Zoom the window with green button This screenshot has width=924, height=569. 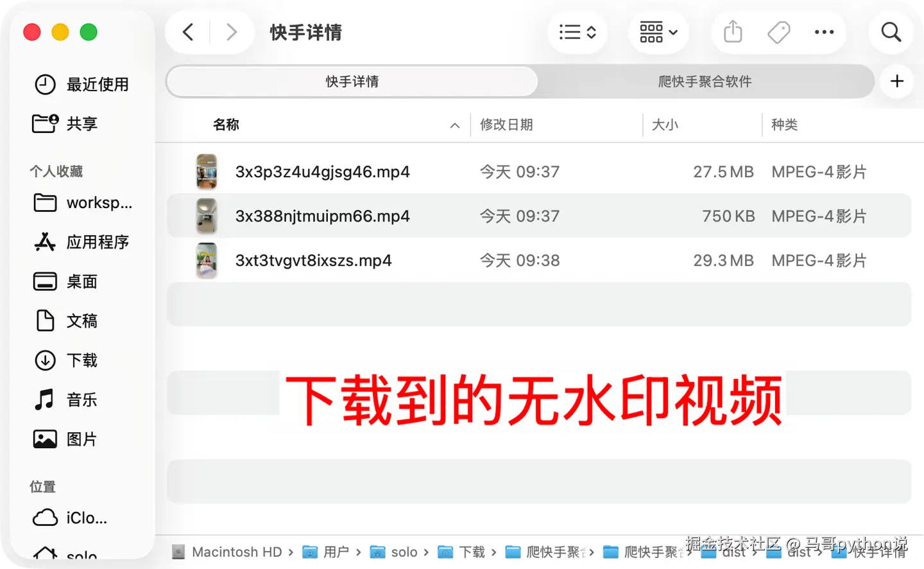[89, 32]
